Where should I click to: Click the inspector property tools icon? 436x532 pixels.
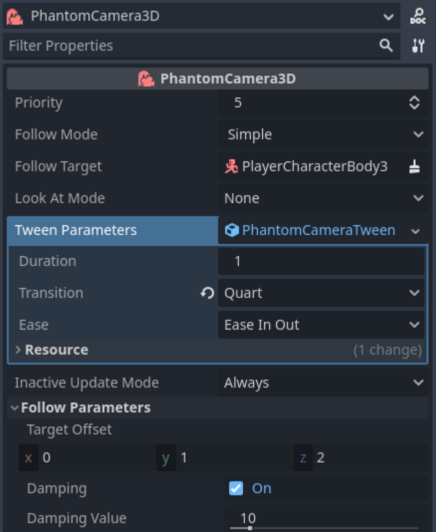[418, 45]
